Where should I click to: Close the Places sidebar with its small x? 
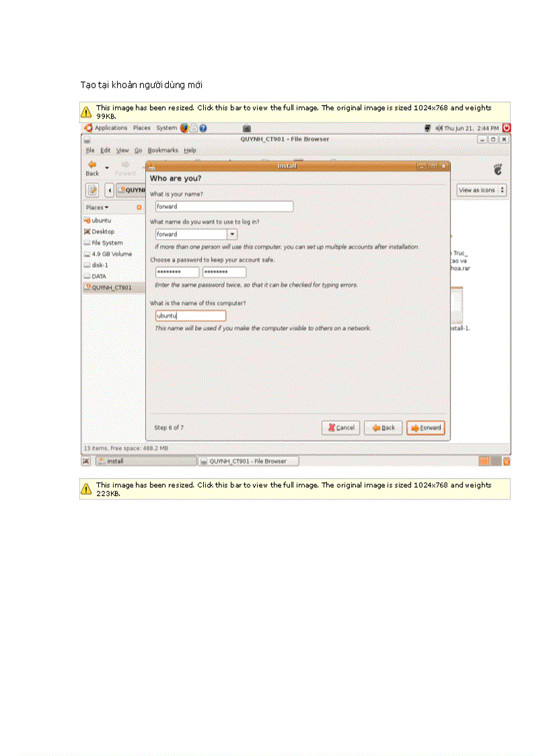(140, 207)
